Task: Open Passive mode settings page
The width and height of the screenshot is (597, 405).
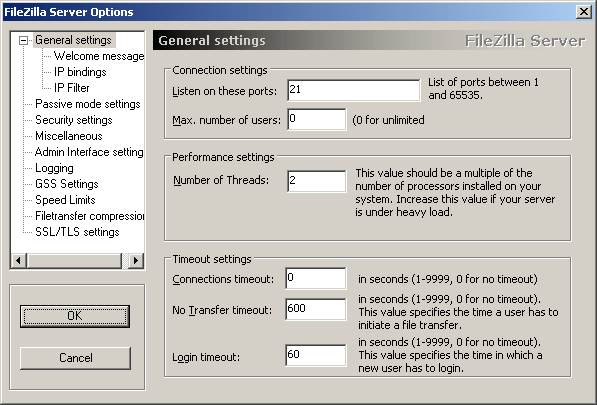Action: point(88,104)
